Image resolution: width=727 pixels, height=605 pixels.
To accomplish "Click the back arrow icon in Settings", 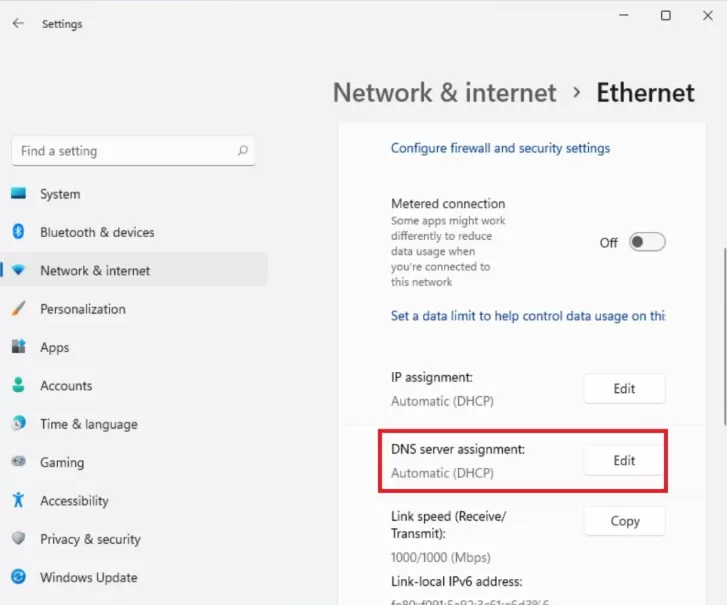I will pyautogui.click(x=18, y=23).
